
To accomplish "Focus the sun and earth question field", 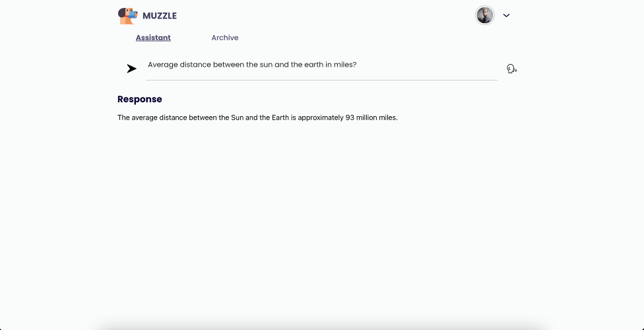I will (x=321, y=65).
